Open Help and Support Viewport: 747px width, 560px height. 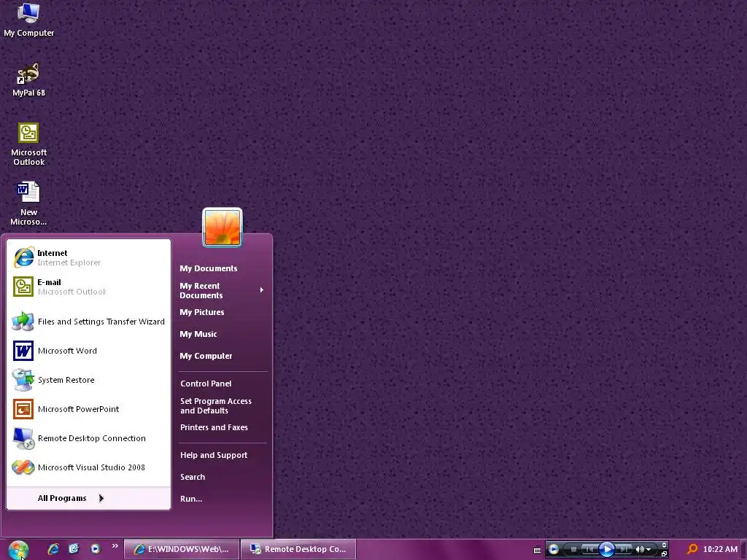(214, 455)
